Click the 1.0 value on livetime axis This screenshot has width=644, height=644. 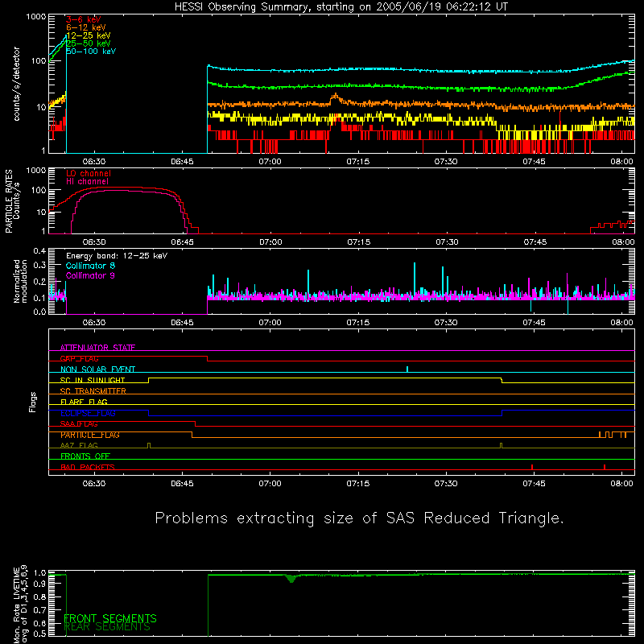coord(39,573)
